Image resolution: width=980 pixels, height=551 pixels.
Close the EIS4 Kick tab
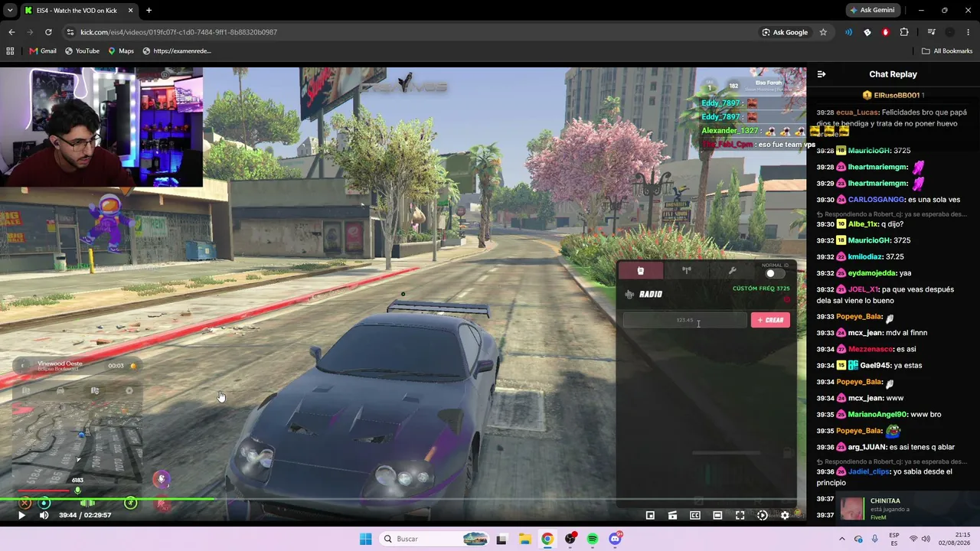click(130, 11)
